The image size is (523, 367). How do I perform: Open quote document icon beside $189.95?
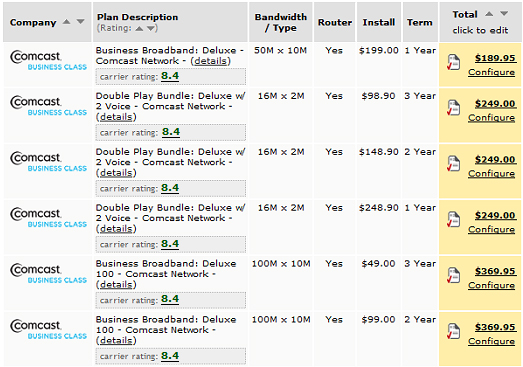(x=453, y=62)
